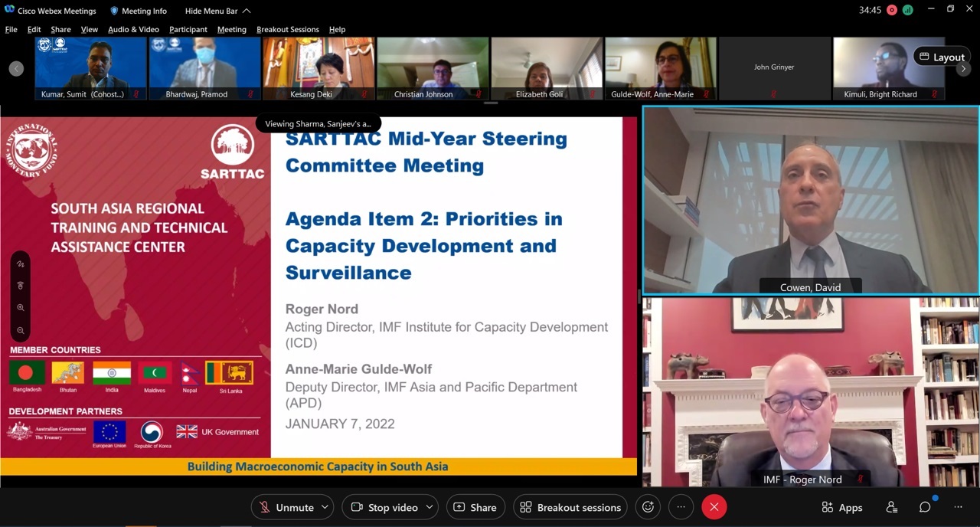
Task: Open panel options ellipsis at far right
Action: 958,507
